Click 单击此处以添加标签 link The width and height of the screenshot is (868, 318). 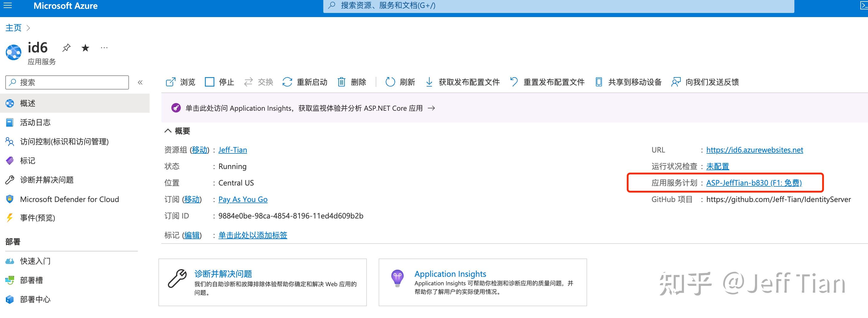[253, 235]
